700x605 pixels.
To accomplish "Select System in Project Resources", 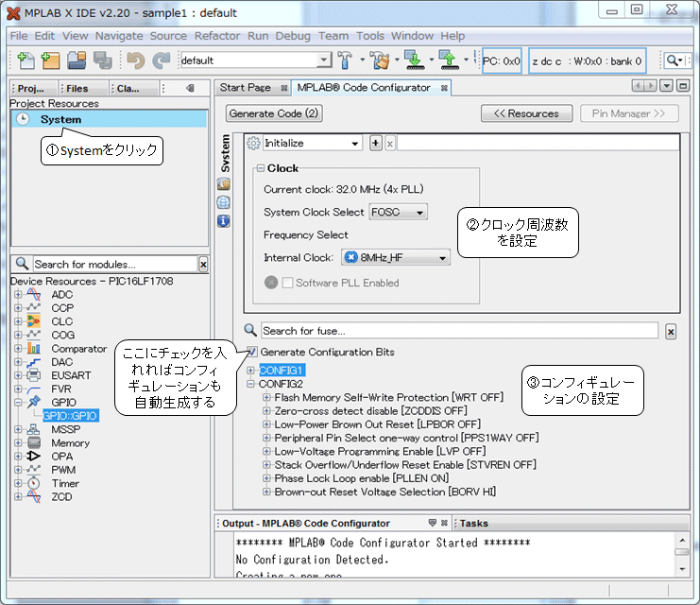I will (110, 119).
